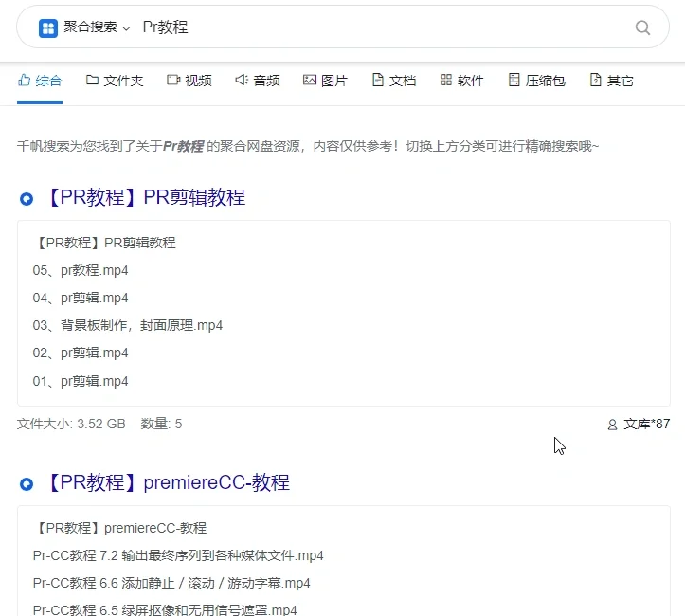Select Pr-CC教程 6.5 绿屏抠像和无用信号遮罩.mp4
Image resolution: width=685 pixels, height=616 pixels.
pos(165,610)
